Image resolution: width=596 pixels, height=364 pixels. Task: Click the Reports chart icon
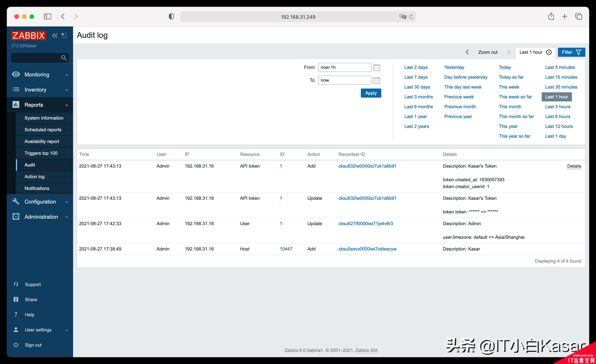[16, 104]
